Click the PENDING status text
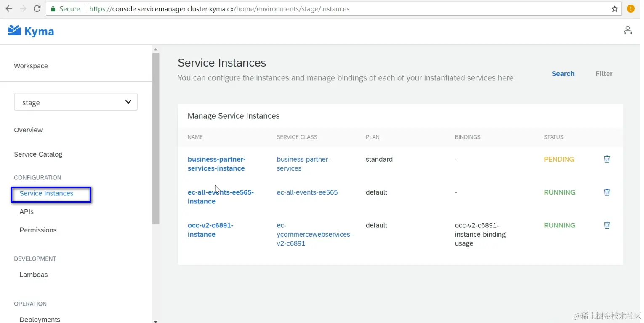Viewport: 644px width, 323px height. click(559, 160)
